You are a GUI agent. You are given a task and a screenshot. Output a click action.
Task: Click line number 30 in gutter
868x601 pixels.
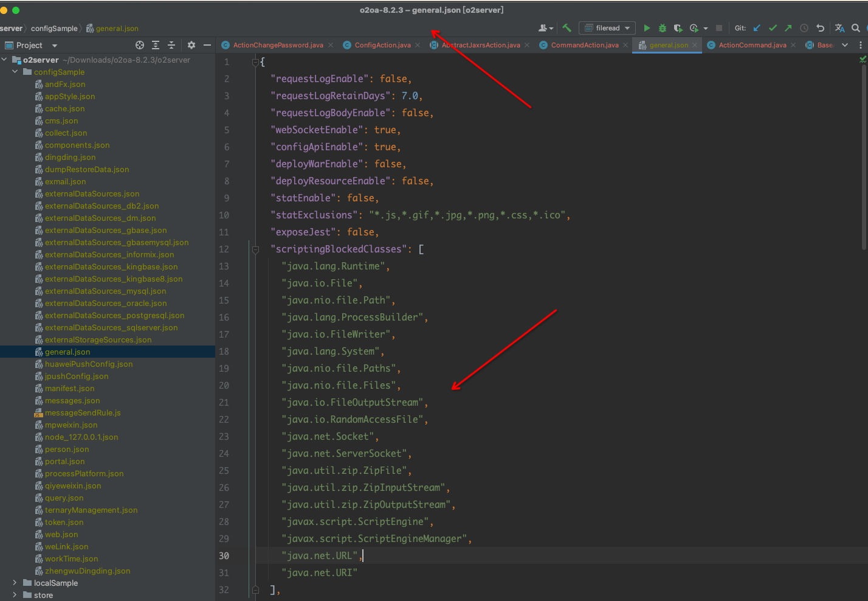point(224,556)
